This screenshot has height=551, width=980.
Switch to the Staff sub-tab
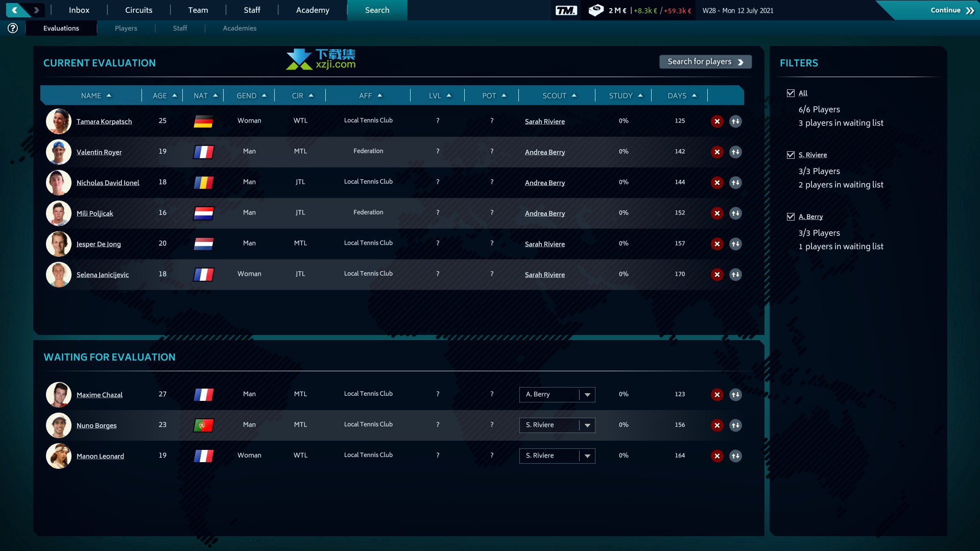tap(180, 28)
